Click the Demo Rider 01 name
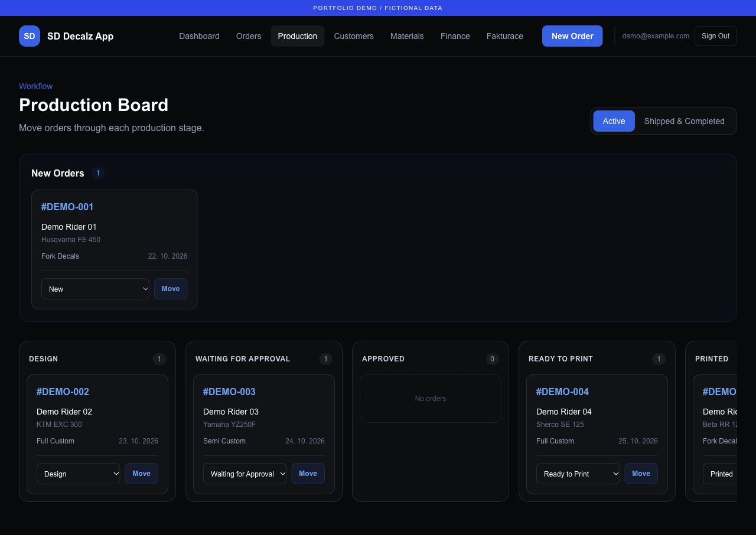 (69, 227)
